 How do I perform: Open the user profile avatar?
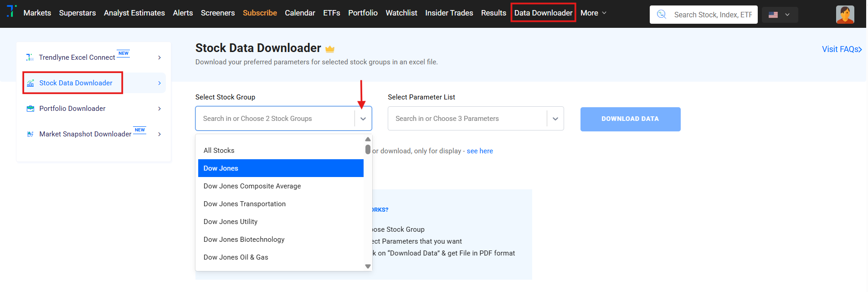[x=845, y=15]
